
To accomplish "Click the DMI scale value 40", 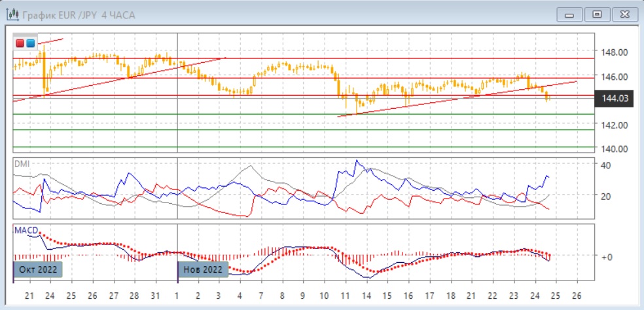I will [607, 165].
